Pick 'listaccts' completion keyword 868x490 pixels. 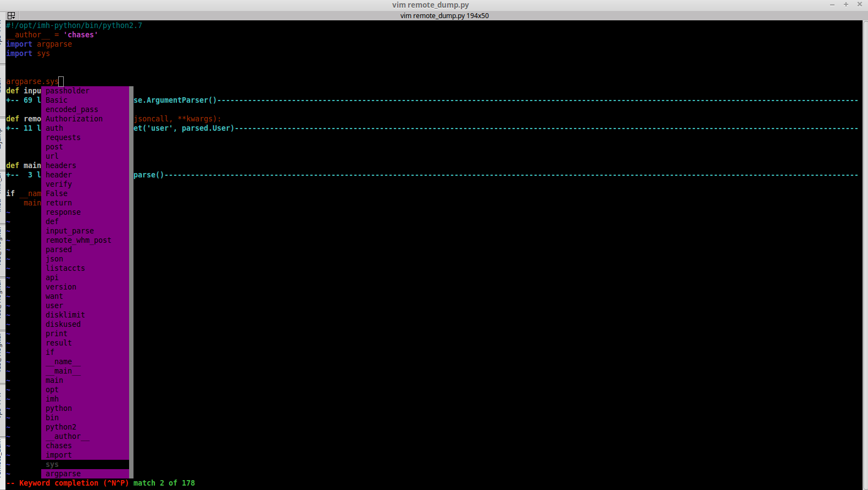(65, 268)
